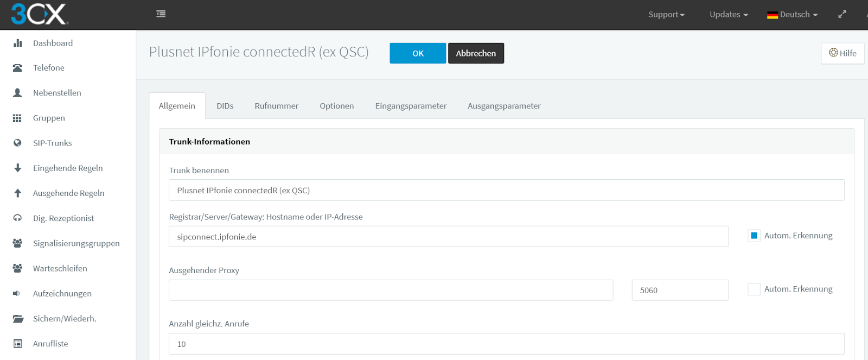Click the empty Ausgehender Proxy field

point(391,290)
